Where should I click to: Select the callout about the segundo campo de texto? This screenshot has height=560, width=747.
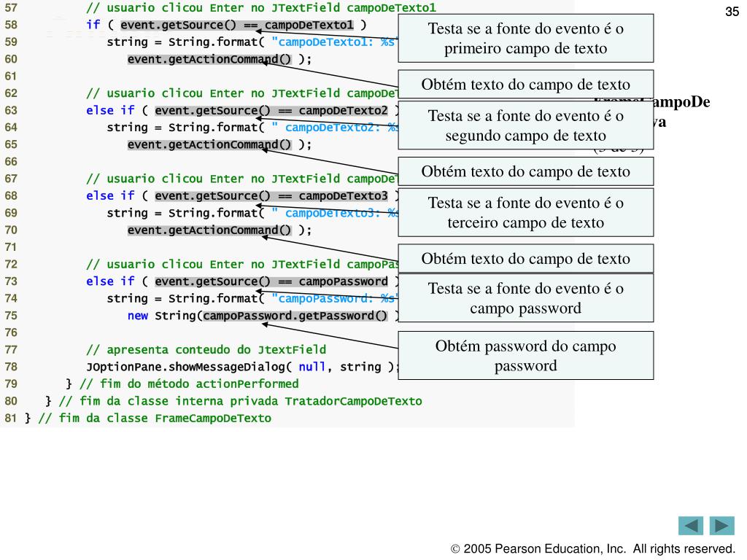coord(525,125)
